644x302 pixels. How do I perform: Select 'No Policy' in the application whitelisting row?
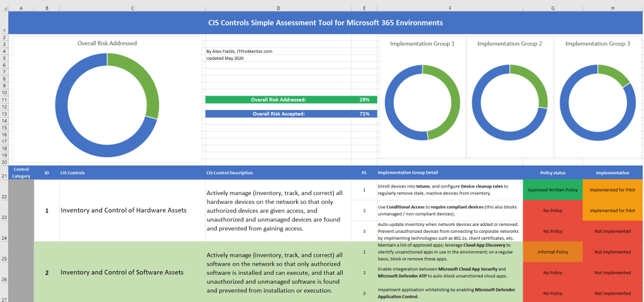[x=553, y=293]
